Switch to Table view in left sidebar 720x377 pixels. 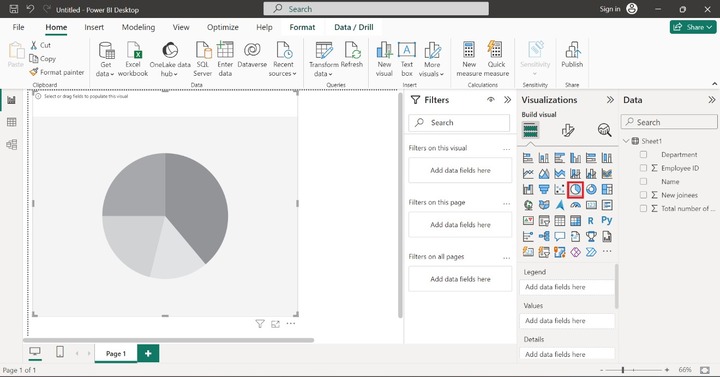[11, 122]
